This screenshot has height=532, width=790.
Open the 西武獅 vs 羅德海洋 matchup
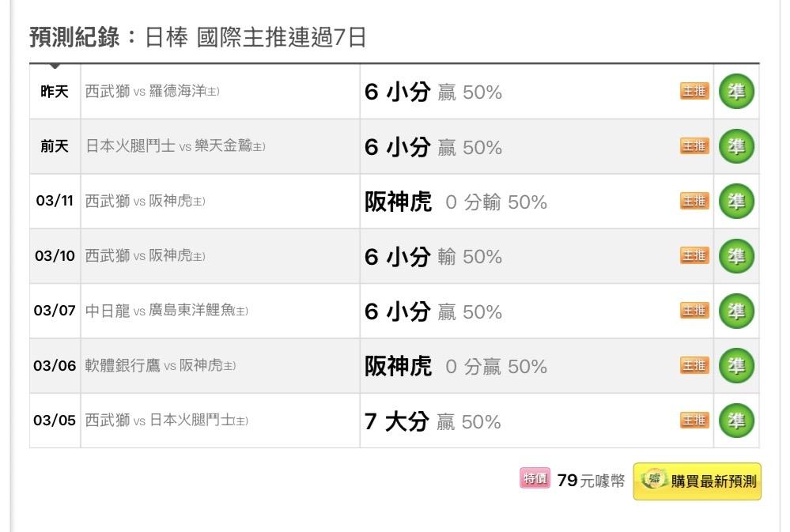(153, 92)
